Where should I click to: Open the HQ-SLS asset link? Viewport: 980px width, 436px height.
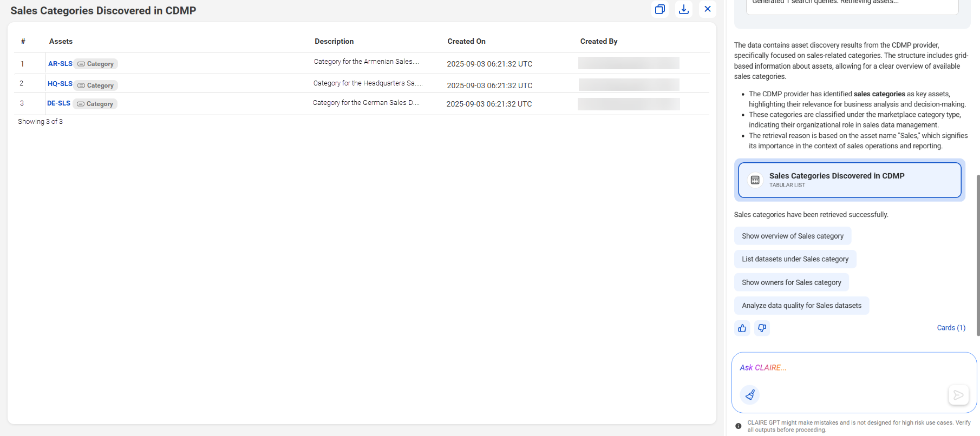[60, 84]
